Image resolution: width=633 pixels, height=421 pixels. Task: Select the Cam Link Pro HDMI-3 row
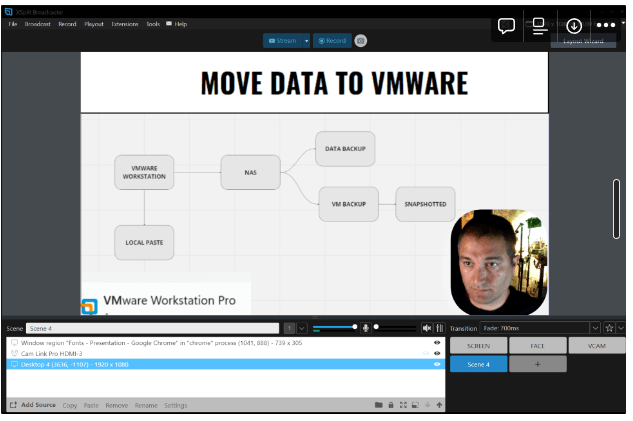click(226, 353)
